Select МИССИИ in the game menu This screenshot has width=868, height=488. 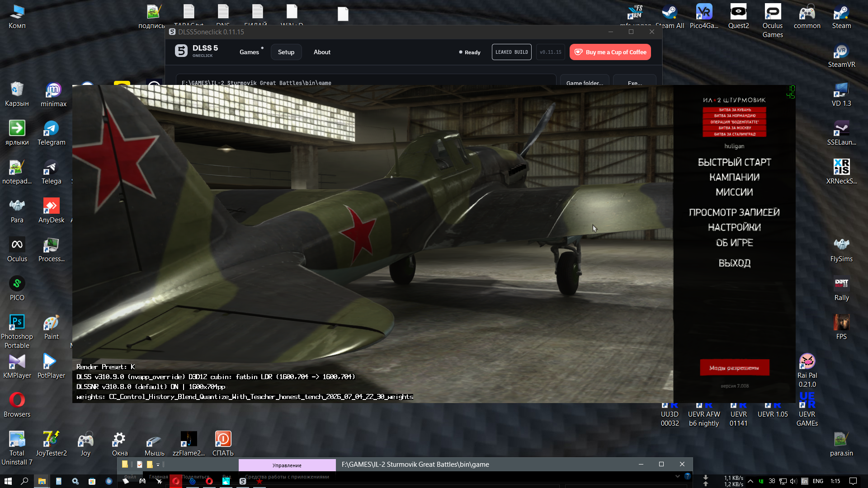coord(734,192)
